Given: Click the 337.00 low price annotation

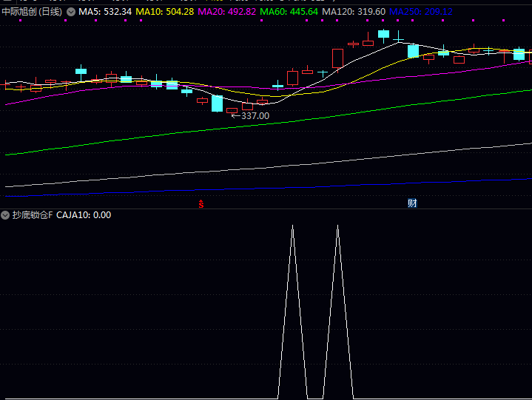Looking at the screenshot, I should (x=255, y=116).
